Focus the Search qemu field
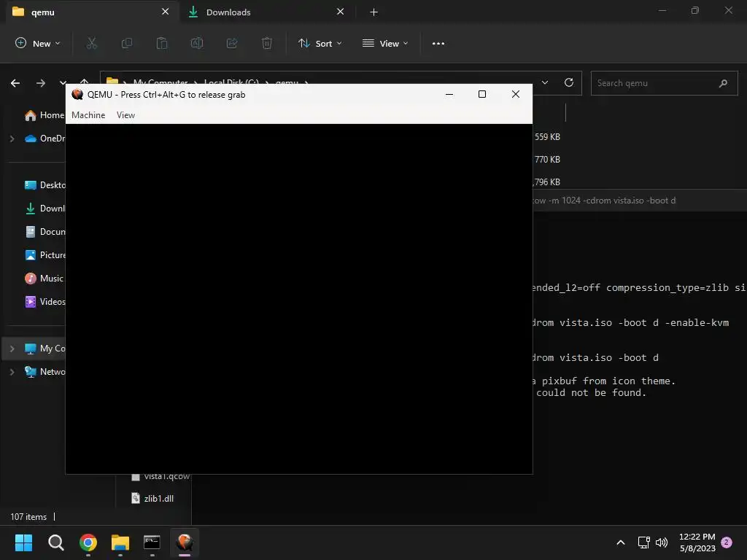This screenshot has width=747, height=560. (664, 83)
